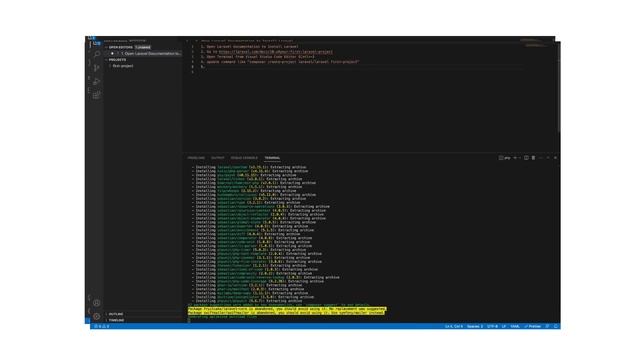Open the Search view in activity bar

pos(97,54)
